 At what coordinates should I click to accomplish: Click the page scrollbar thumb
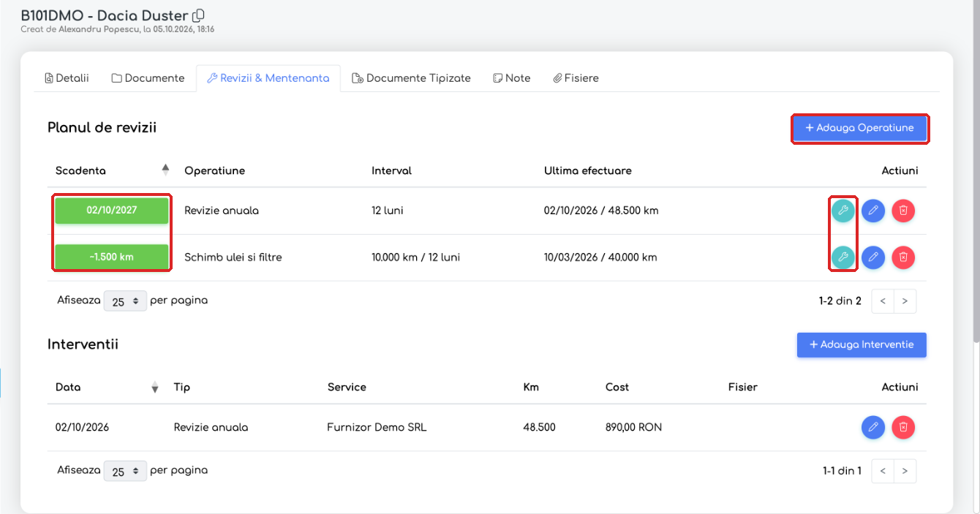coord(976,172)
